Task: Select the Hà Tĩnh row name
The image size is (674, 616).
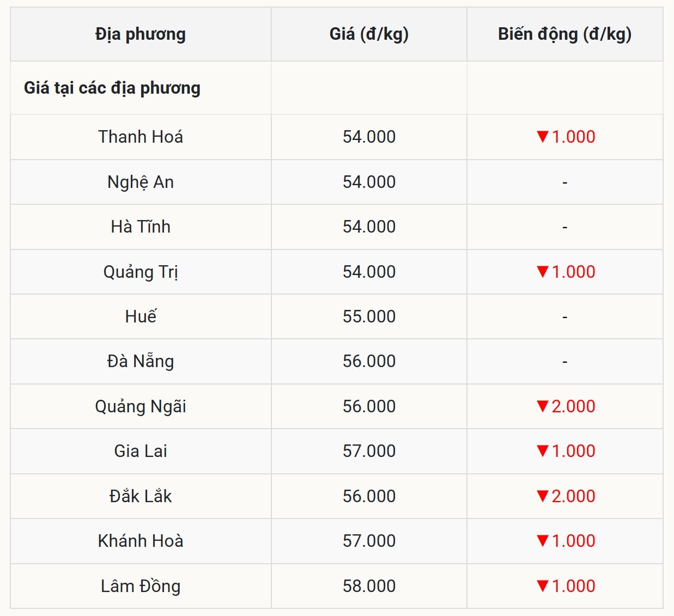Action: pyautogui.click(x=141, y=227)
